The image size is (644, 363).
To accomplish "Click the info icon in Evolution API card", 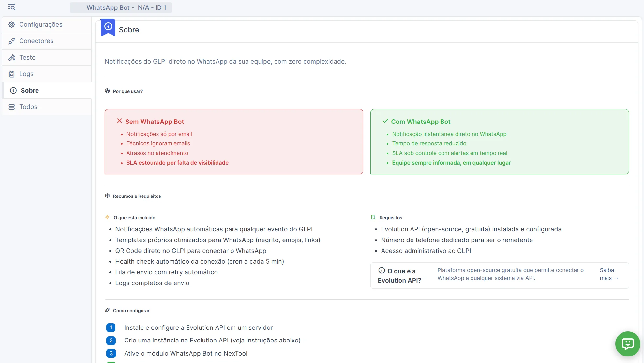I will point(382,270).
